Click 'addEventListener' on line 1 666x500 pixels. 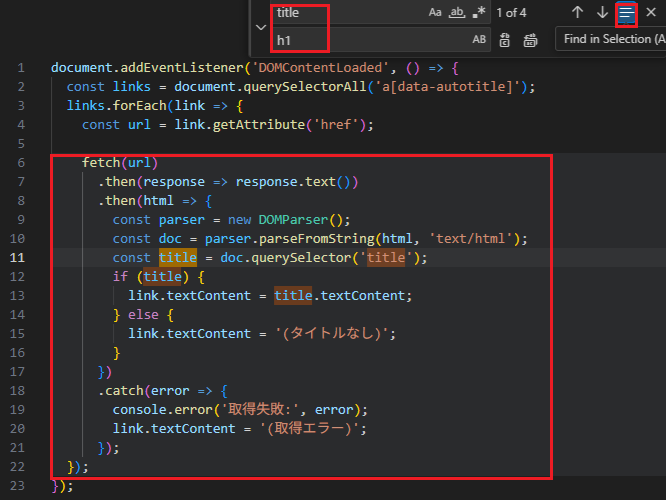[x=182, y=68]
